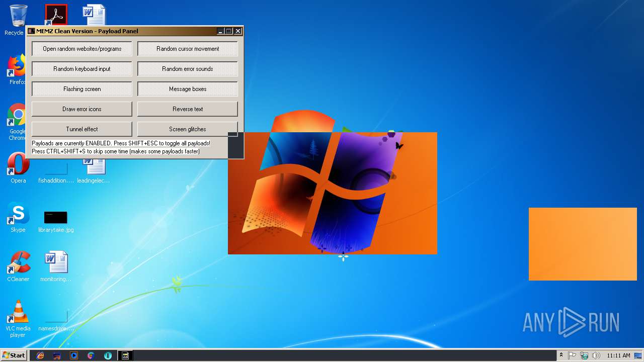Click the orange flashing rectangle glitch
Image resolution: width=644 pixels, height=362 pixels.
(583, 244)
